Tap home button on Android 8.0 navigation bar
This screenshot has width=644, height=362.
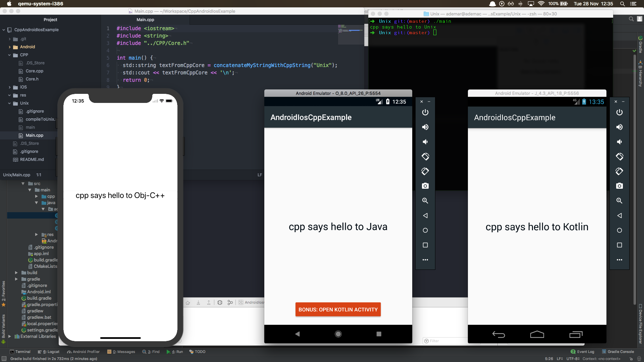[x=338, y=334]
